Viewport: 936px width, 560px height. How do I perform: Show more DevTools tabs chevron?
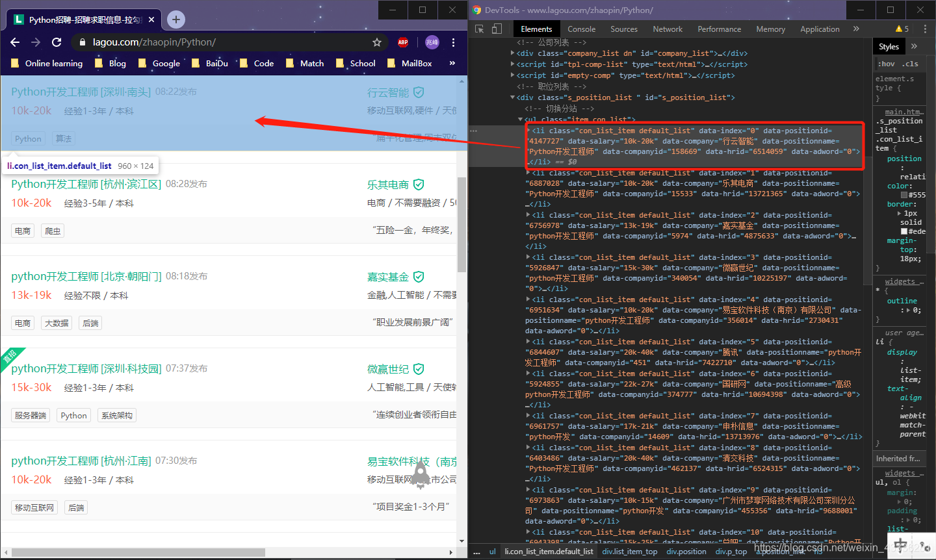[x=856, y=29]
